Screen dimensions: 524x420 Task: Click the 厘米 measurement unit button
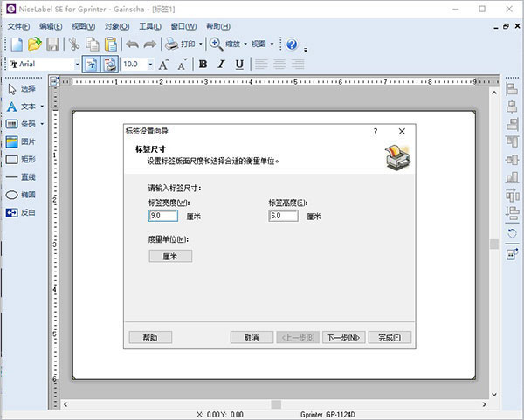[170, 256]
